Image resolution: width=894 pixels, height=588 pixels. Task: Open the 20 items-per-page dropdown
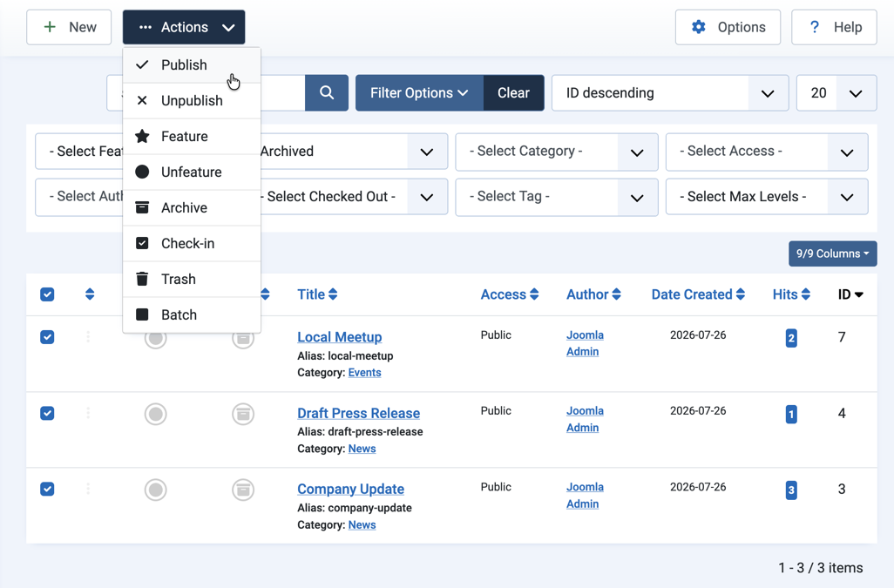pos(836,93)
